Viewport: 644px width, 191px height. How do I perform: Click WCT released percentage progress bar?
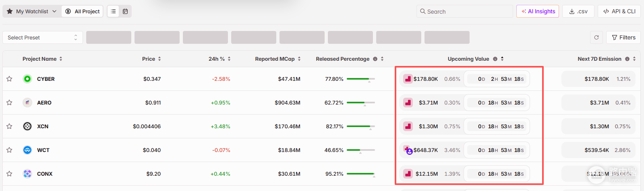pos(361,150)
